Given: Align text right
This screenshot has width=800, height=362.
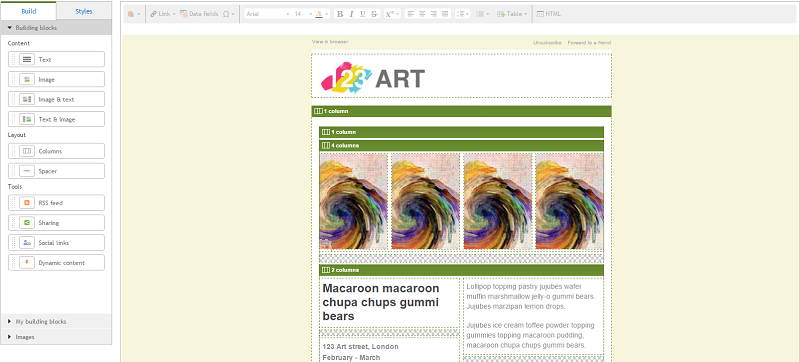Looking at the screenshot, I should [x=434, y=14].
